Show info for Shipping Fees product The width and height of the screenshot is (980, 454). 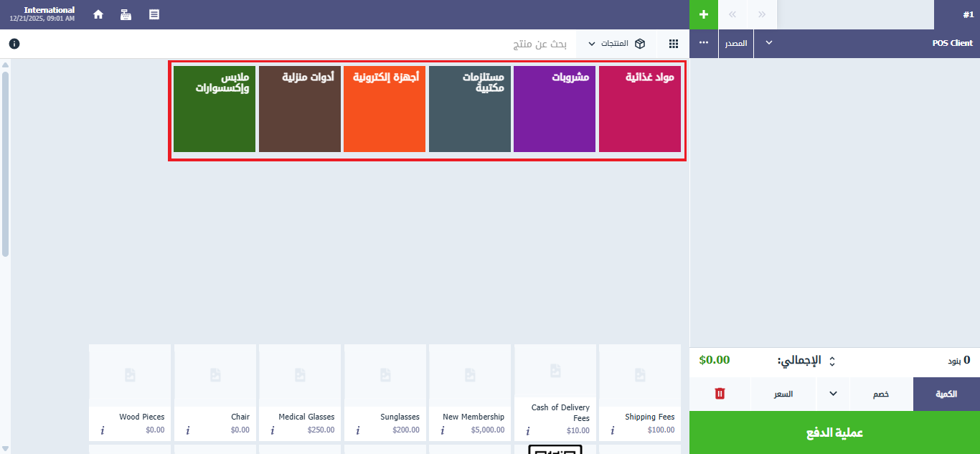click(612, 431)
